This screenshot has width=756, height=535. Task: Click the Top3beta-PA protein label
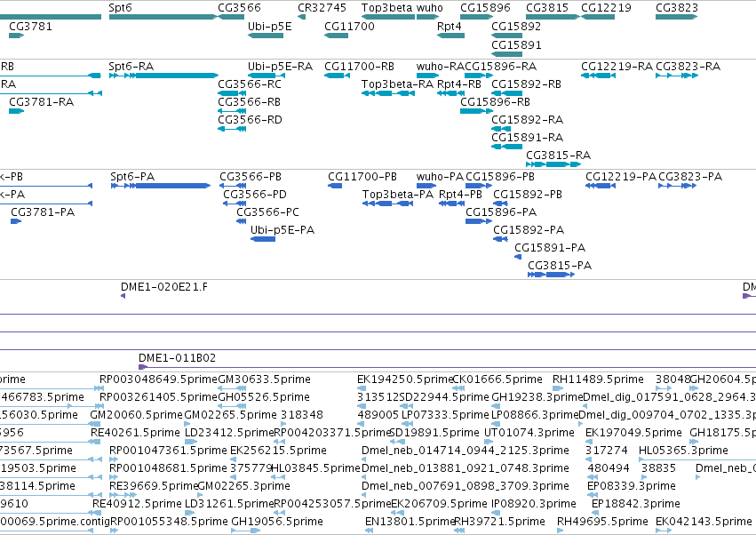point(398,195)
